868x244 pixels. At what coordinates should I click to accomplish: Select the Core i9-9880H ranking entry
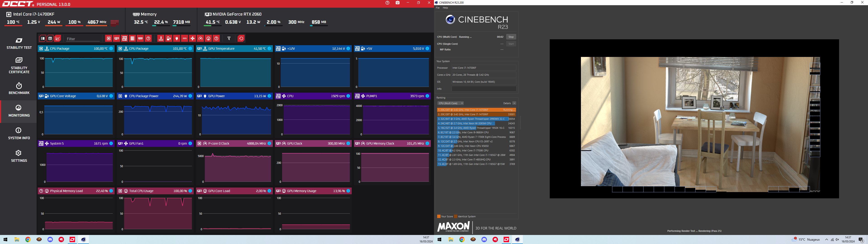[x=476, y=132]
